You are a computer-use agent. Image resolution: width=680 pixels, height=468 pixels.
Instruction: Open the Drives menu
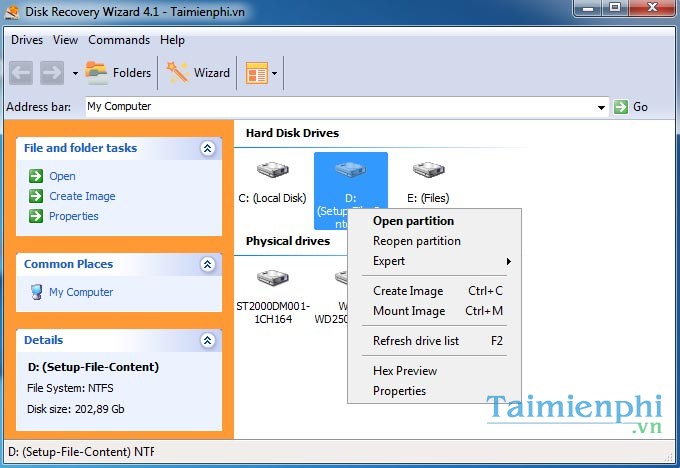point(27,40)
